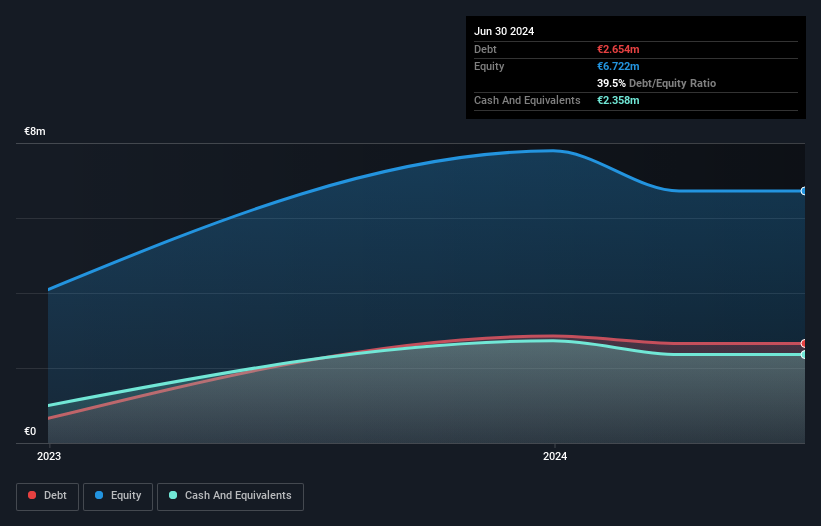
Task: Click the €6.722m equity value
Action: point(618,66)
